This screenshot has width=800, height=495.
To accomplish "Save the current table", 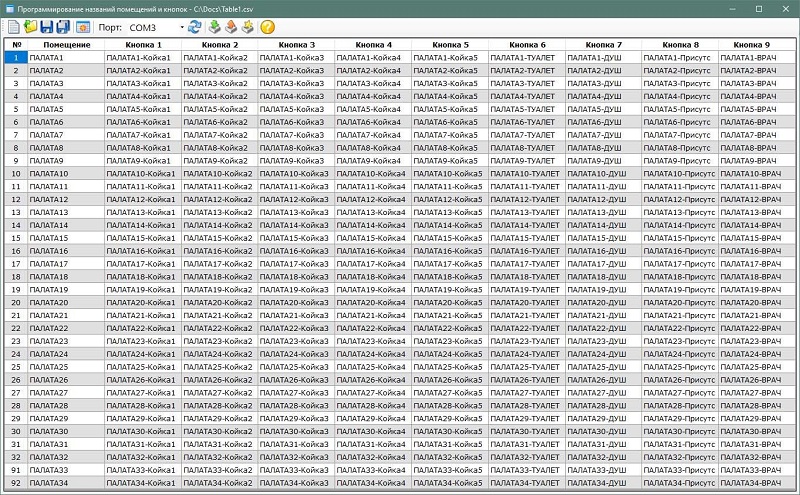I will [x=47, y=27].
